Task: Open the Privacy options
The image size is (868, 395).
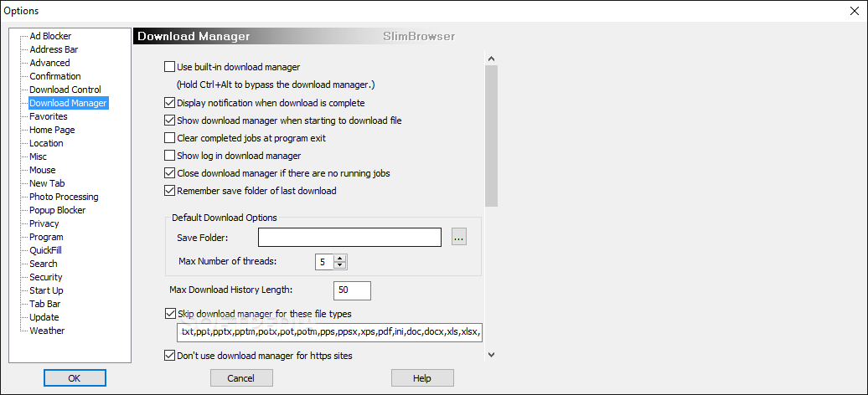Action: [44, 223]
